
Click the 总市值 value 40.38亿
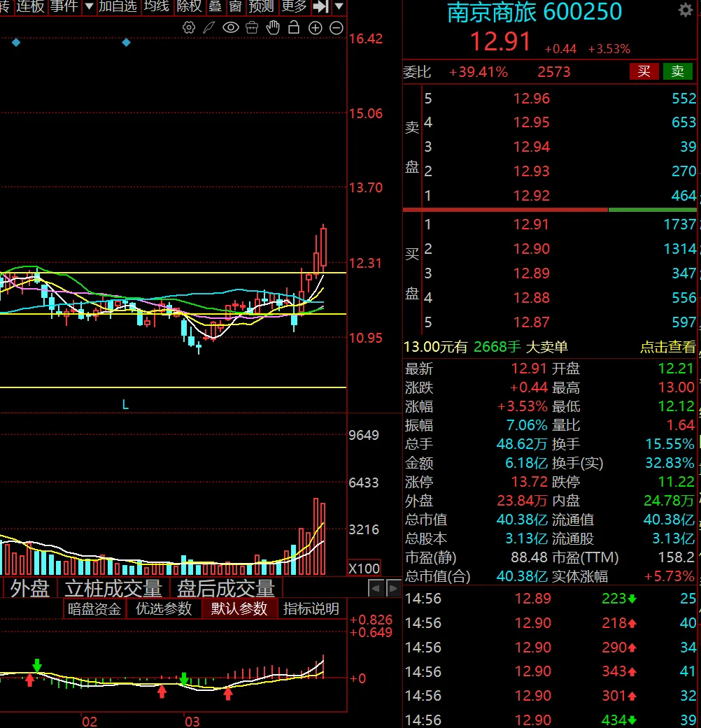pyautogui.click(x=522, y=520)
